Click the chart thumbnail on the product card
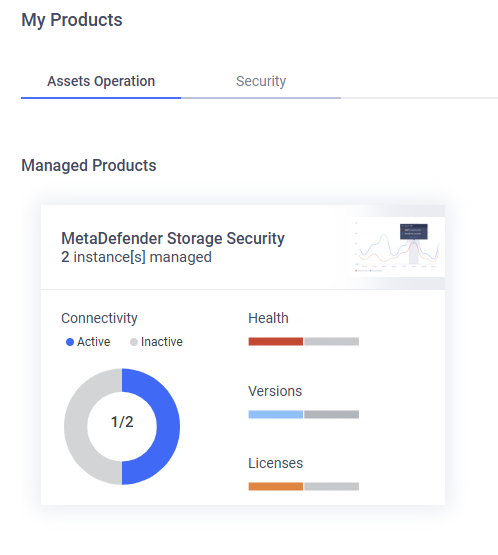The height and width of the screenshot is (555, 498). [x=396, y=247]
